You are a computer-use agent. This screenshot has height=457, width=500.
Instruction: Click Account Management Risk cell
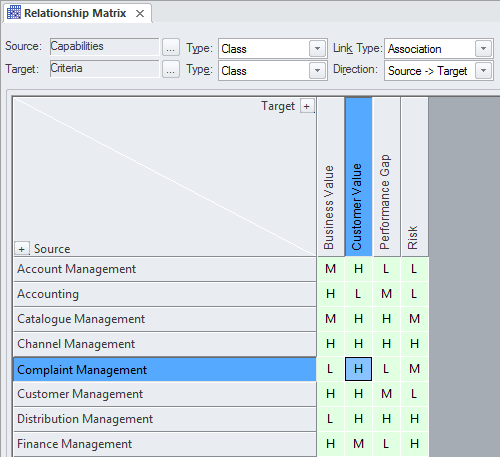(x=414, y=269)
